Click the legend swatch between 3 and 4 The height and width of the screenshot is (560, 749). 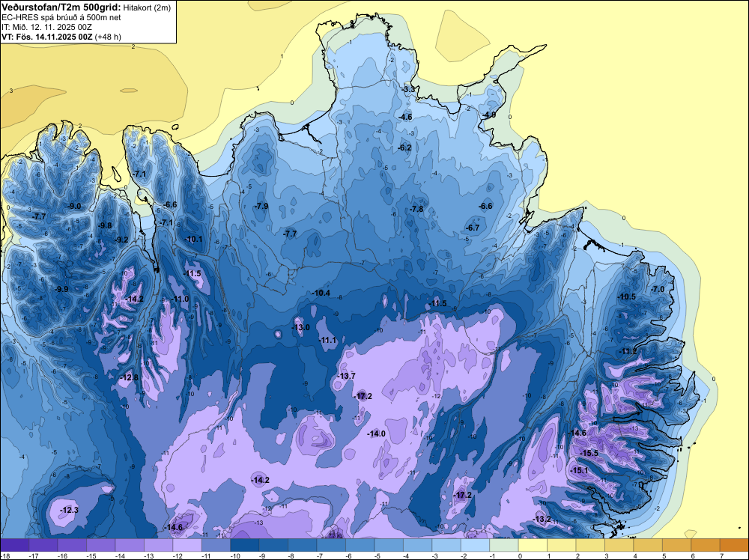pyautogui.click(x=619, y=545)
